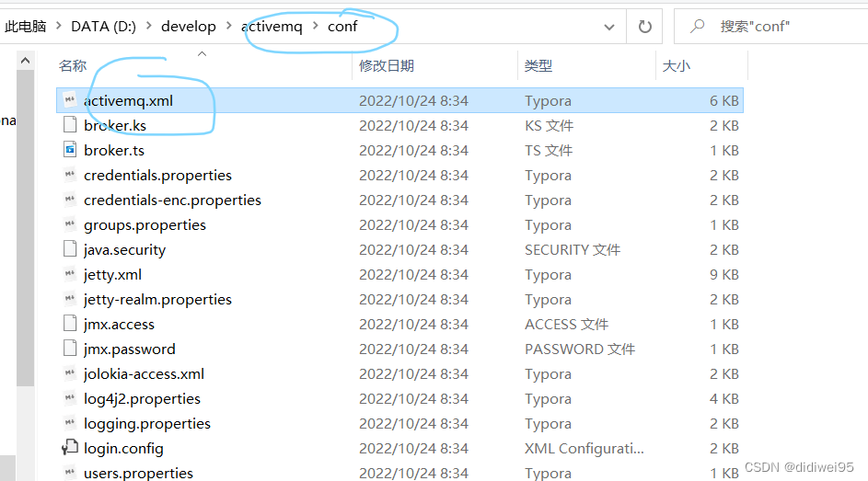This screenshot has height=481, width=868.
Task: Click the activemq.xml file icon
Action: [70, 100]
